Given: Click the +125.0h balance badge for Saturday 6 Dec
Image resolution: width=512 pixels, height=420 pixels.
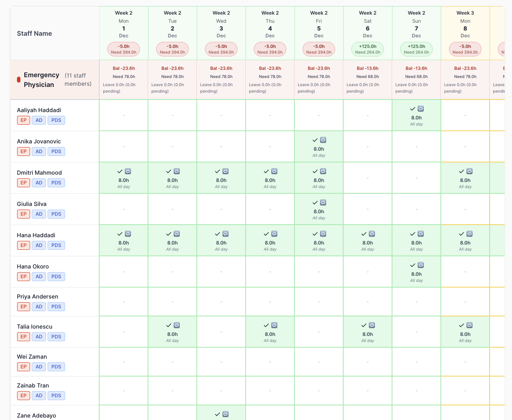Looking at the screenshot, I should pos(368,49).
